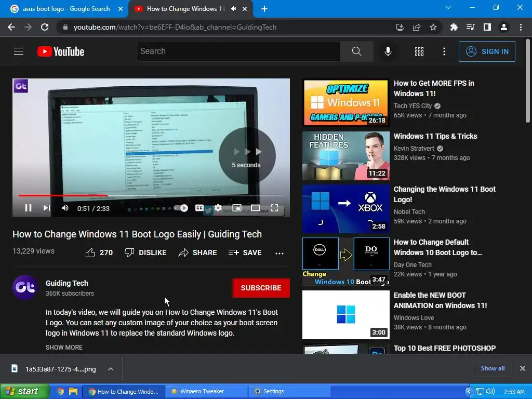Go to the YouTube home logo
This screenshot has width=532, height=399.
click(x=61, y=51)
